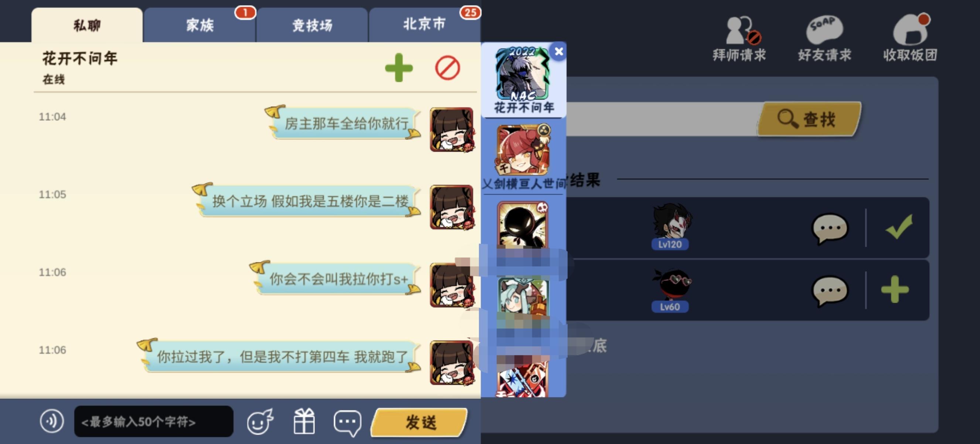Open the gift box icon
The image size is (980, 444).
(x=304, y=421)
